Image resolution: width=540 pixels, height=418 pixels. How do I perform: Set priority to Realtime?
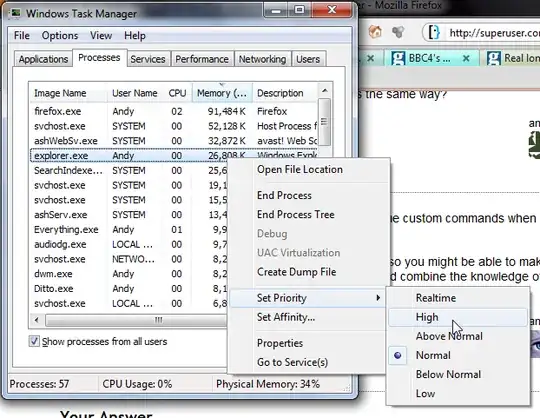click(x=458, y=298)
